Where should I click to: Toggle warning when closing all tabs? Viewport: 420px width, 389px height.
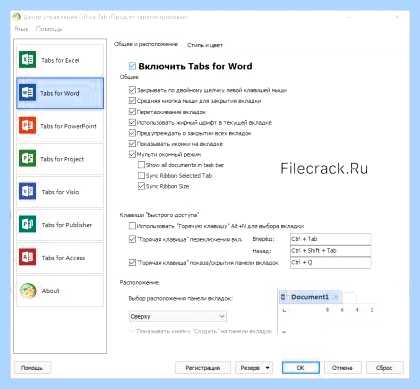click(x=132, y=133)
